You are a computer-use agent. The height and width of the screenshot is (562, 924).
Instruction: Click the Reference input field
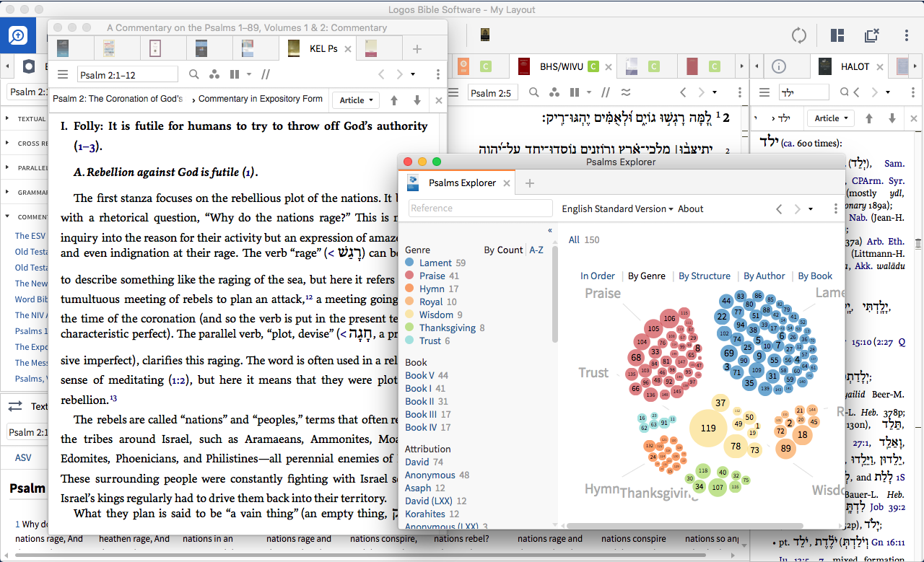tap(480, 208)
